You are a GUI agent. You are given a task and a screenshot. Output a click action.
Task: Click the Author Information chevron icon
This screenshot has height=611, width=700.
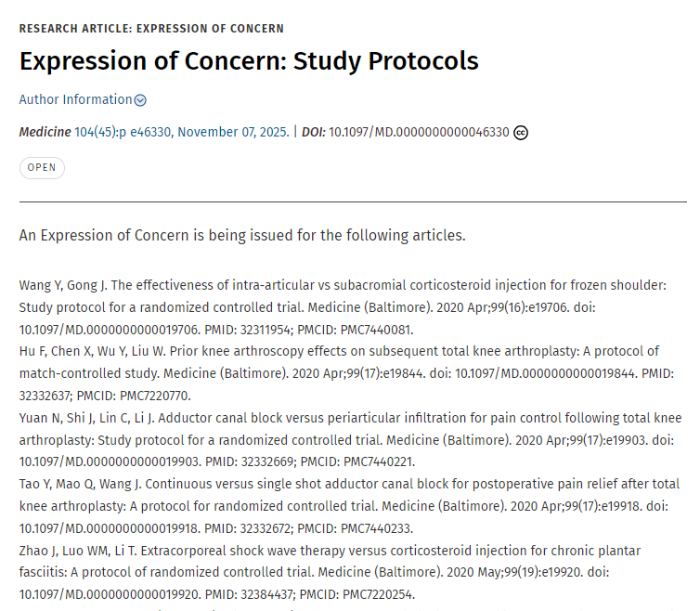tap(140, 100)
